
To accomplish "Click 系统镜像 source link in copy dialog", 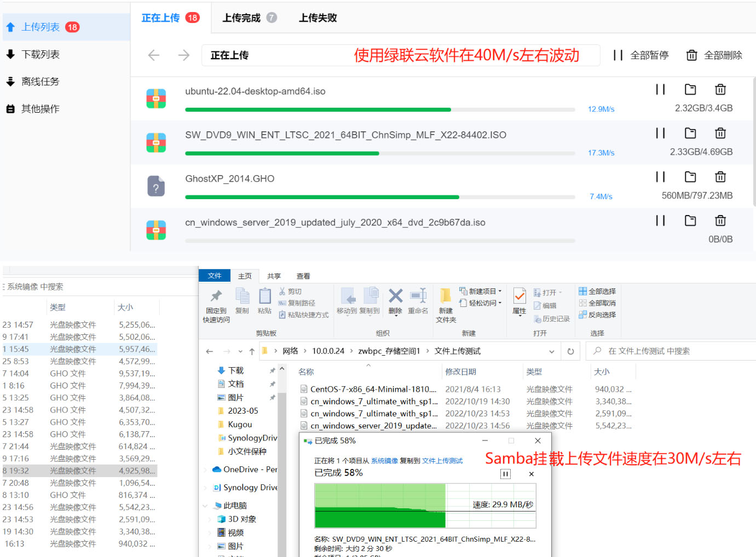I will 385,461.
